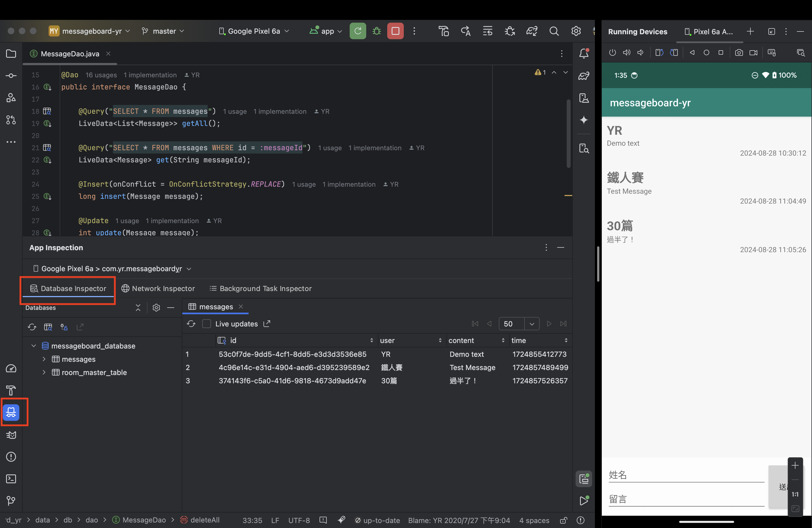
Task: Open the App Inspection tool window icon
Action: (x=11, y=412)
